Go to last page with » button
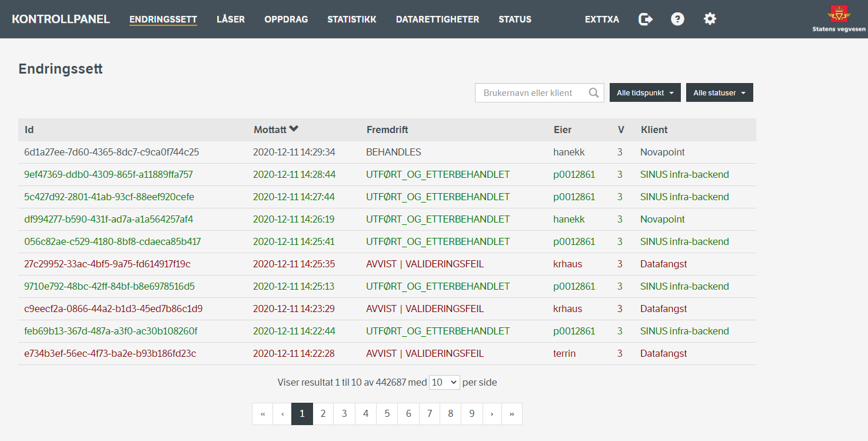The image size is (868, 441). (512, 414)
